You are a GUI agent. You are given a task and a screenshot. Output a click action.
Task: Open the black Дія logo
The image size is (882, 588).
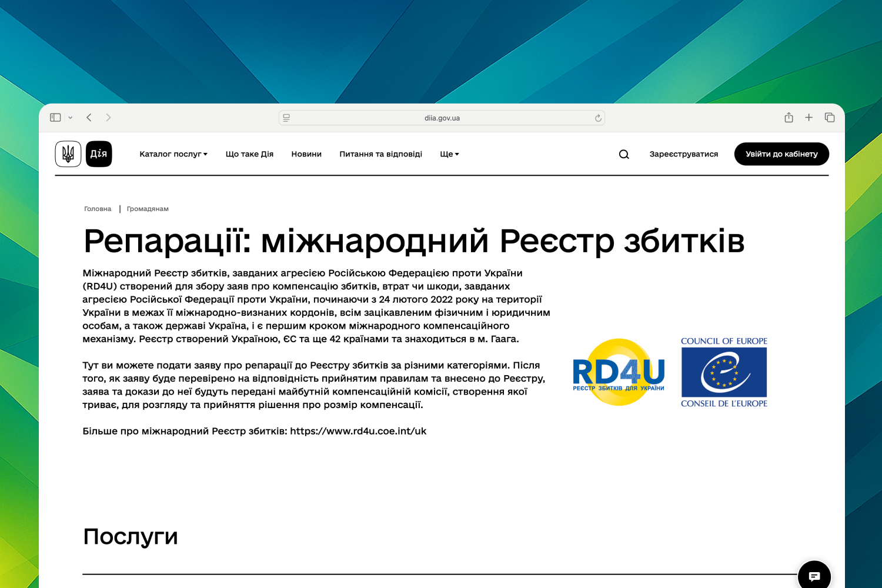pyautogui.click(x=99, y=154)
